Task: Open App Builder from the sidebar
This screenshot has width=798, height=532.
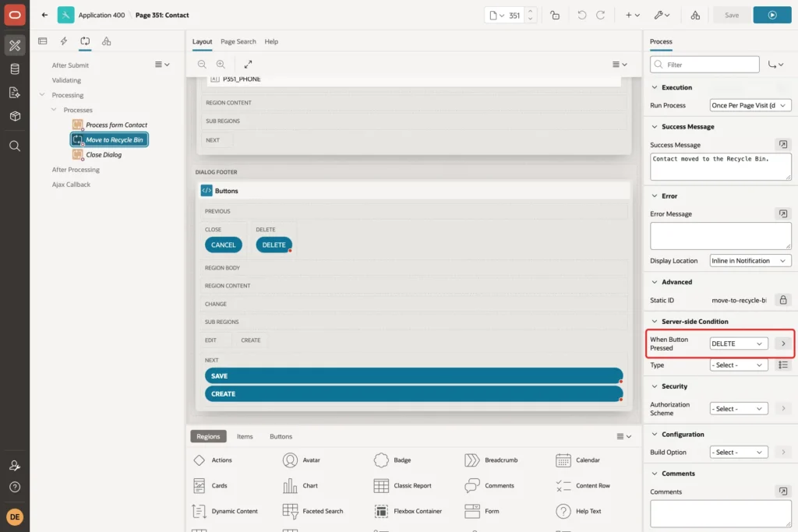Action: [15, 45]
